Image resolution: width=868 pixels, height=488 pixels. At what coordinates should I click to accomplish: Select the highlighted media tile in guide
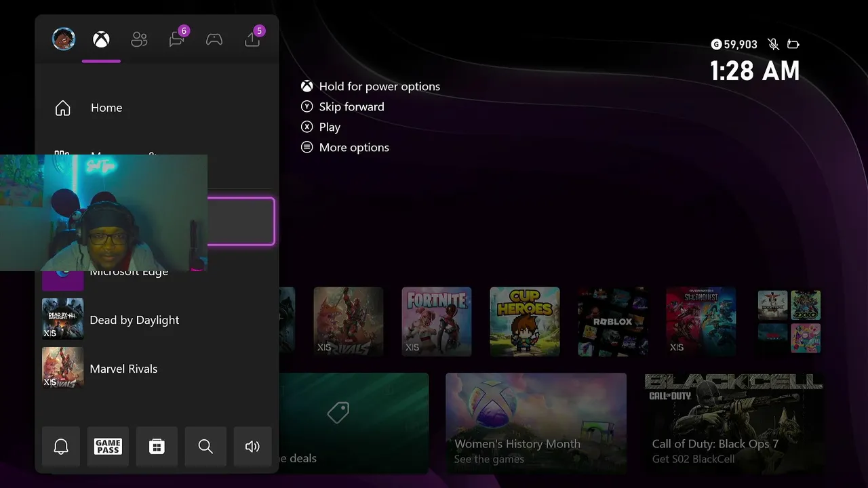[241, 222]
